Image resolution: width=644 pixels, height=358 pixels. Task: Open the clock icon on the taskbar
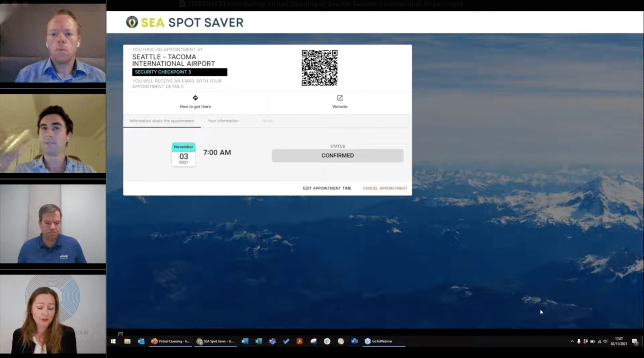click(x=341, y=341)
